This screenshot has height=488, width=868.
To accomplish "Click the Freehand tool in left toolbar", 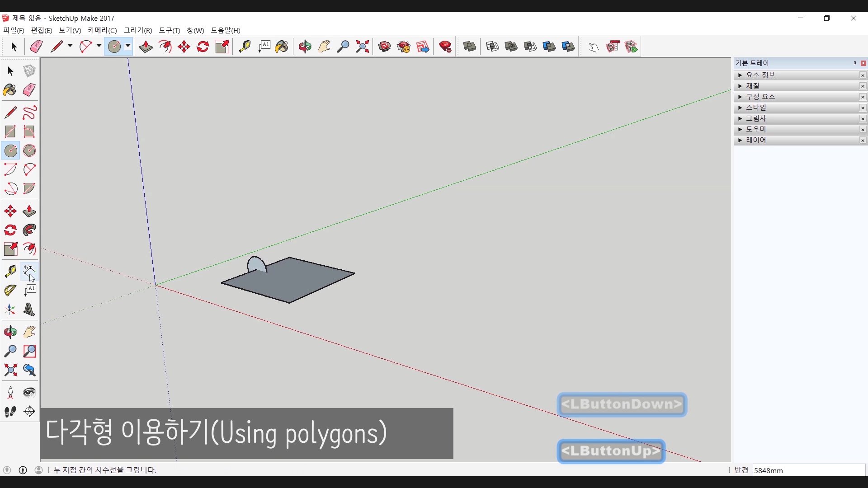I will 29,113.
